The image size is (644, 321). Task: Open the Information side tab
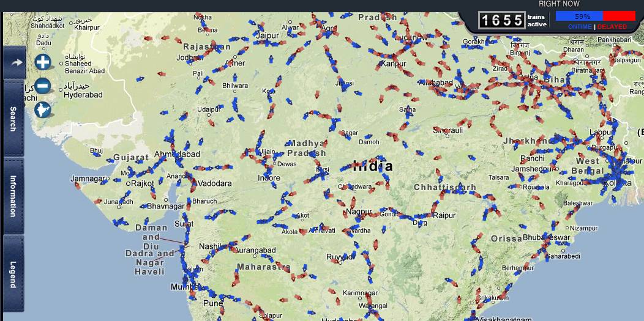[13, 196]
